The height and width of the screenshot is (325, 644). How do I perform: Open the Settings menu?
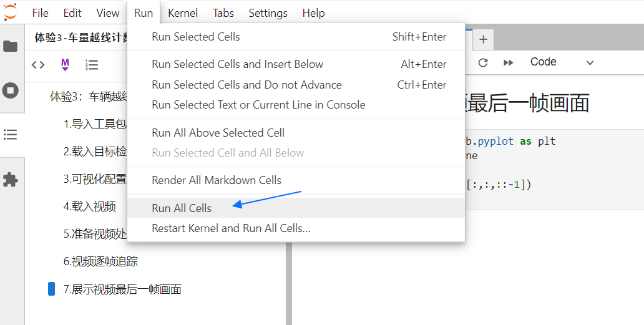[268, 13]
